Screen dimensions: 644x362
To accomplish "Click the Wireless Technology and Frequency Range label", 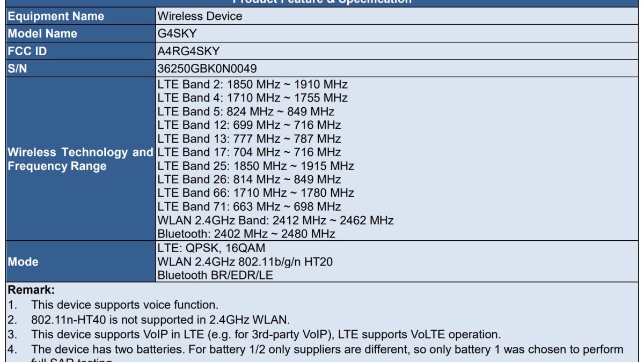I will (x=80, y=159).
